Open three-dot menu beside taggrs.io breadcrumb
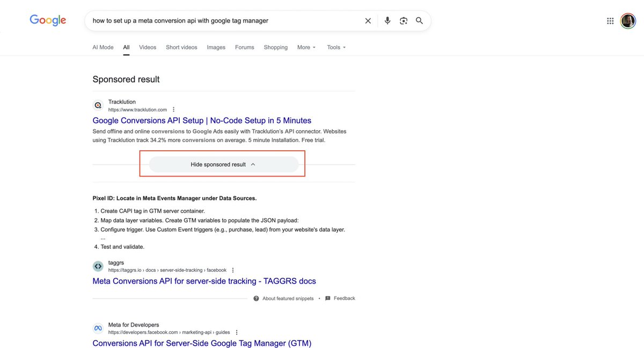Image resolution: width=644 pixels, height=348 pixels. click(233, 270)
